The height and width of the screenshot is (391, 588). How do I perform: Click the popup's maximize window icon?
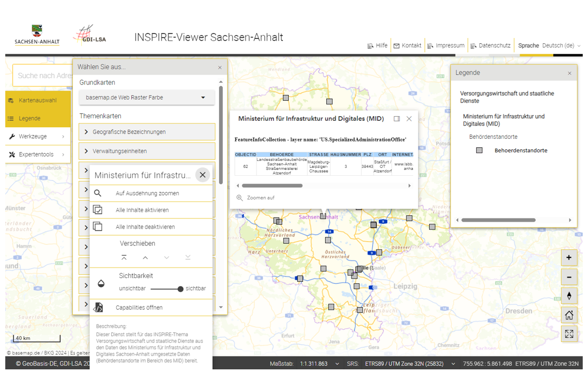coord(397,119)
